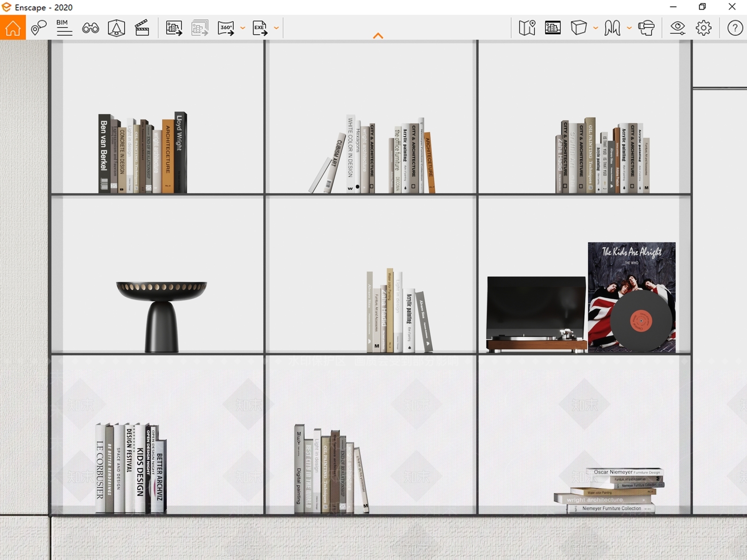
Task: Collapse toolbar with the orange chevron
Action: point(378,35)
